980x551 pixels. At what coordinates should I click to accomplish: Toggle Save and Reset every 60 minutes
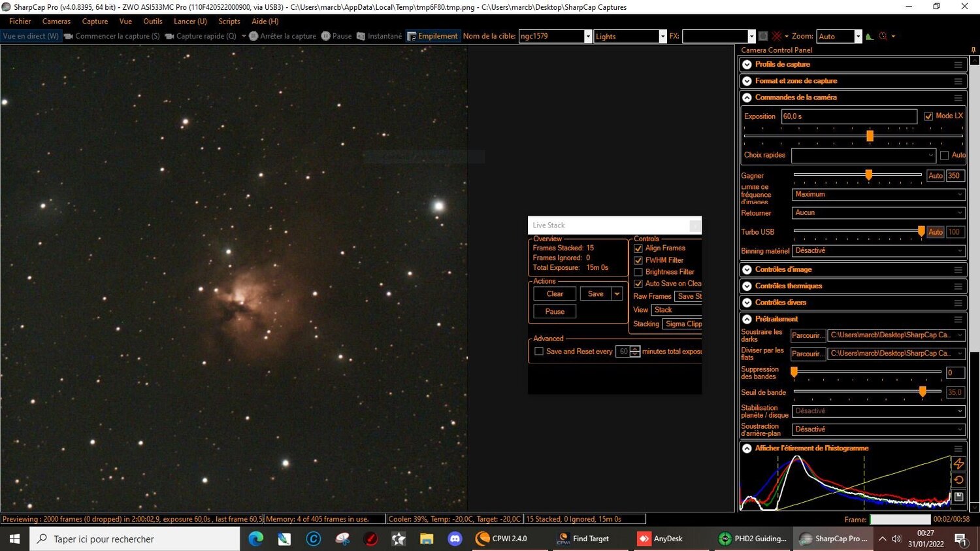click(x=539, y=351)
